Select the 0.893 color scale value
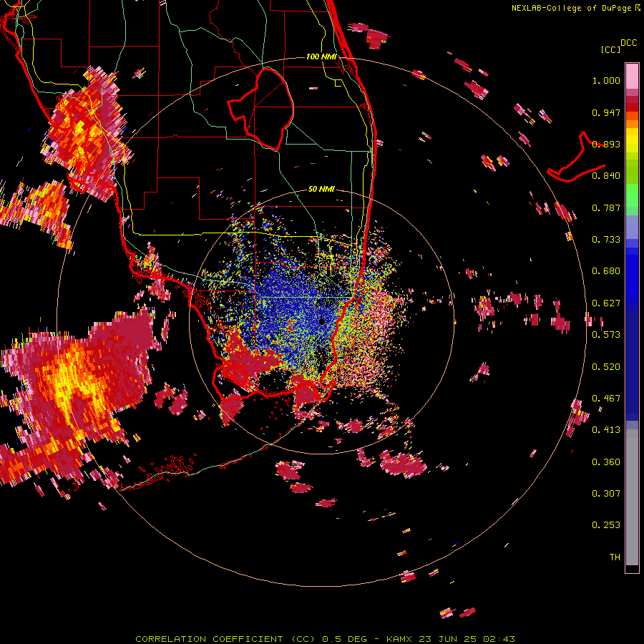 click(x=606, y=144)
